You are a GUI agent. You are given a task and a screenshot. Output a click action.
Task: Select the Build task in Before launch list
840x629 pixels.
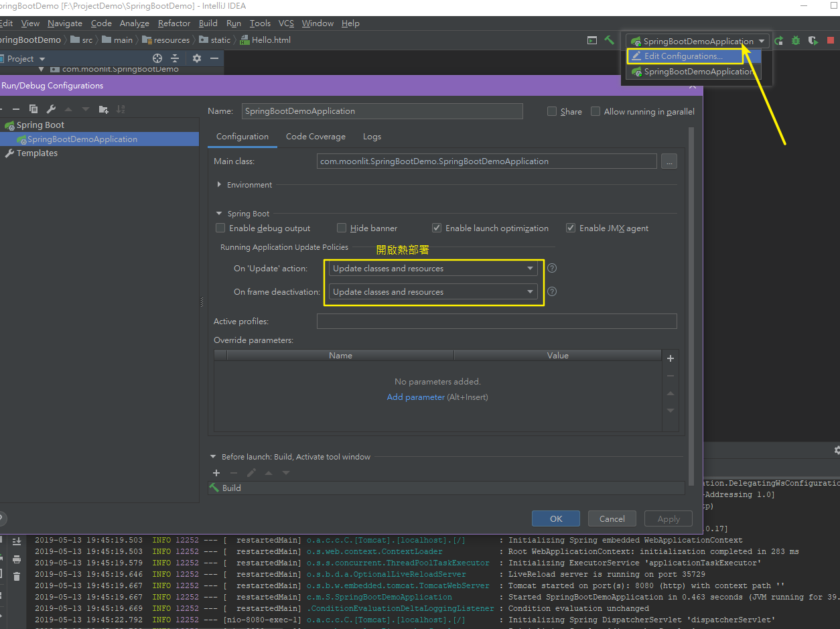pos(446,488)
